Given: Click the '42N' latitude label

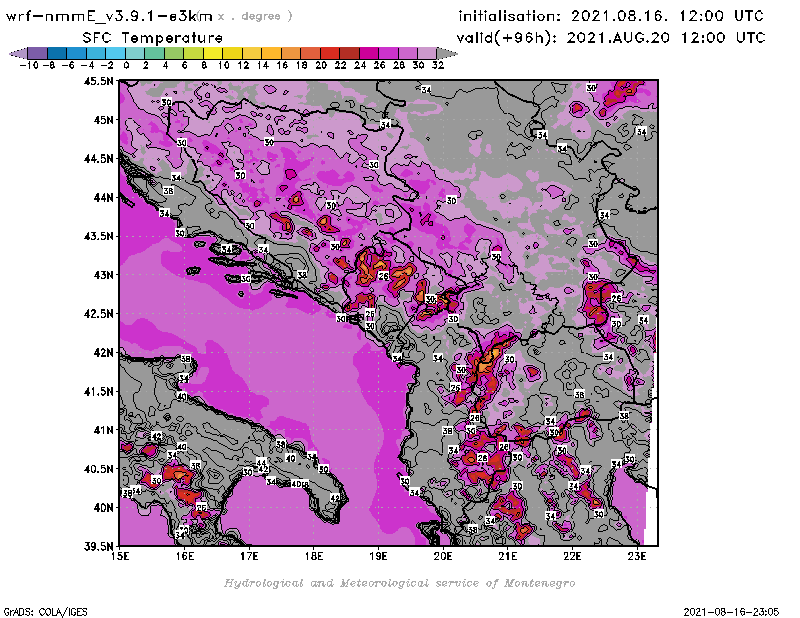Looking at the screenshot, I should click(104, 353).
